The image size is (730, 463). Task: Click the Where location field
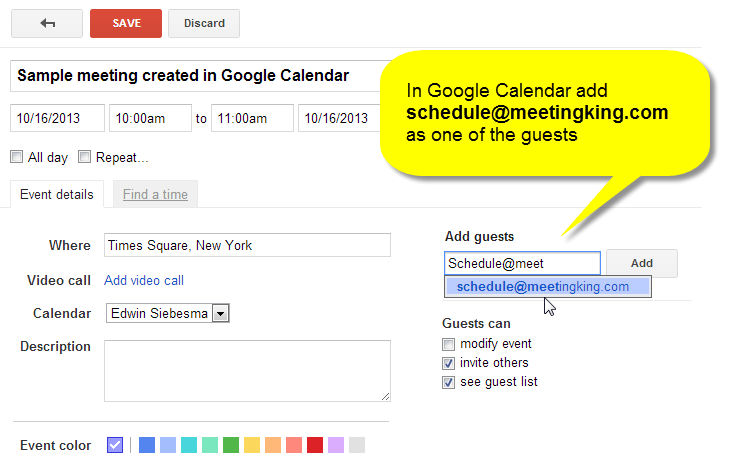tap(247, 245)
